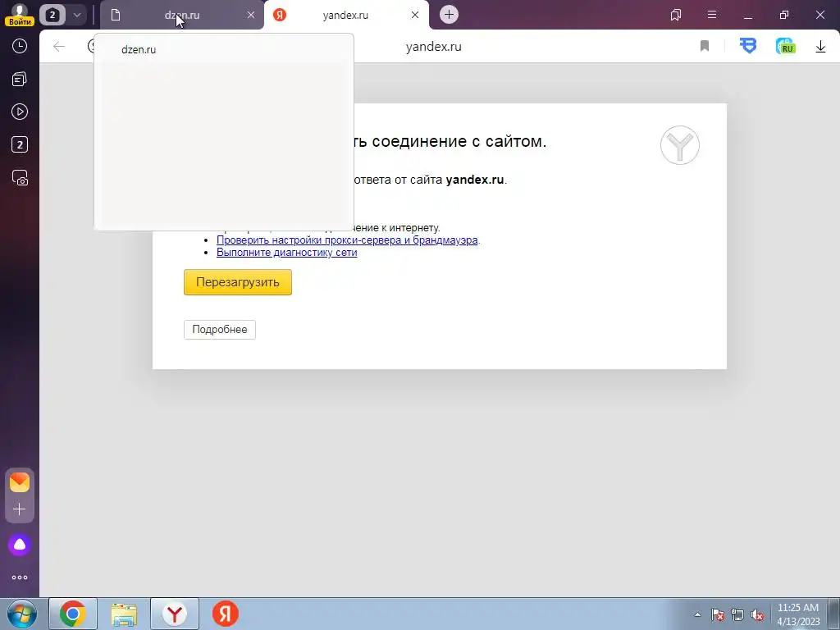The height and width of the screenshot is (630, 840).
Task: Show hidden tray icons arrow
Action: click(697, 614)
